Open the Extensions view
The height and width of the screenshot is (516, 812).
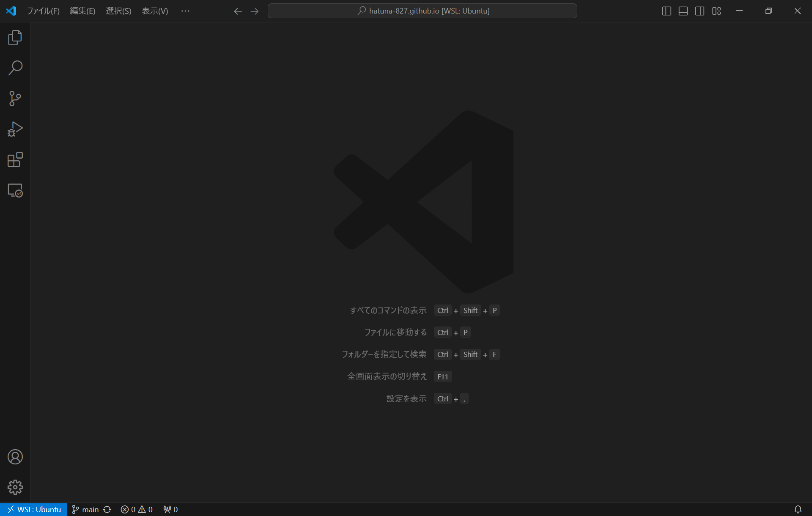15,159
